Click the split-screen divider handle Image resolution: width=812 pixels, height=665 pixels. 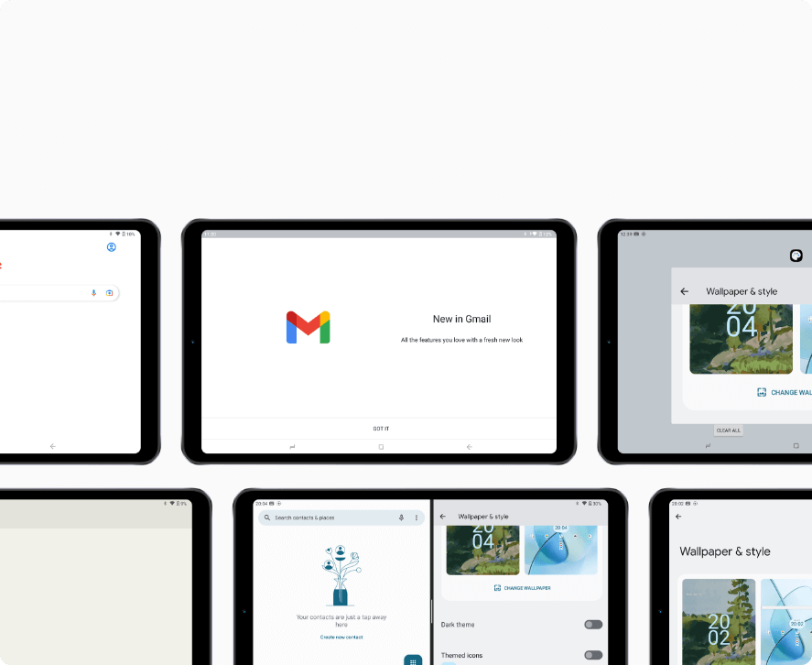click(431, 611)
